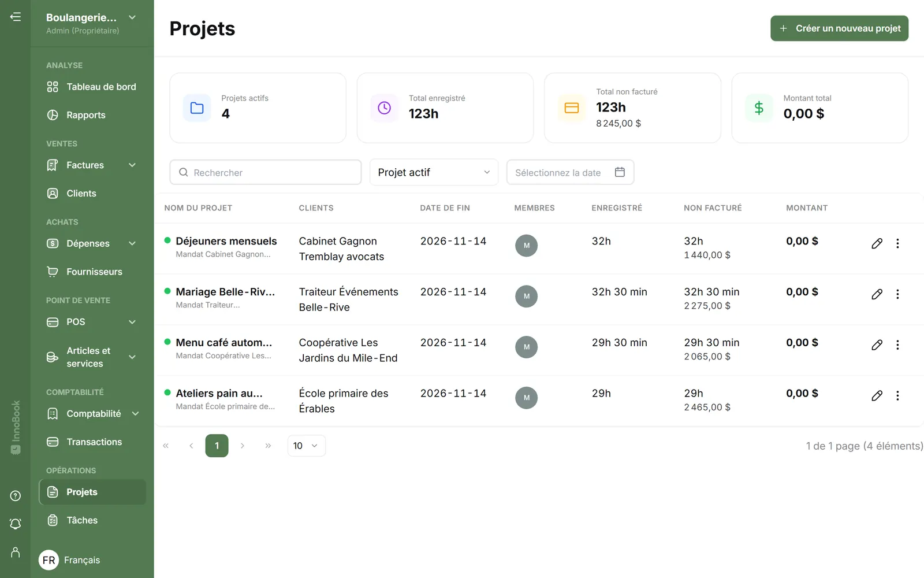Expand the Dépenses submenu
Screen dimensions: 924x578
pyautogui.click(x=132, y=243)
